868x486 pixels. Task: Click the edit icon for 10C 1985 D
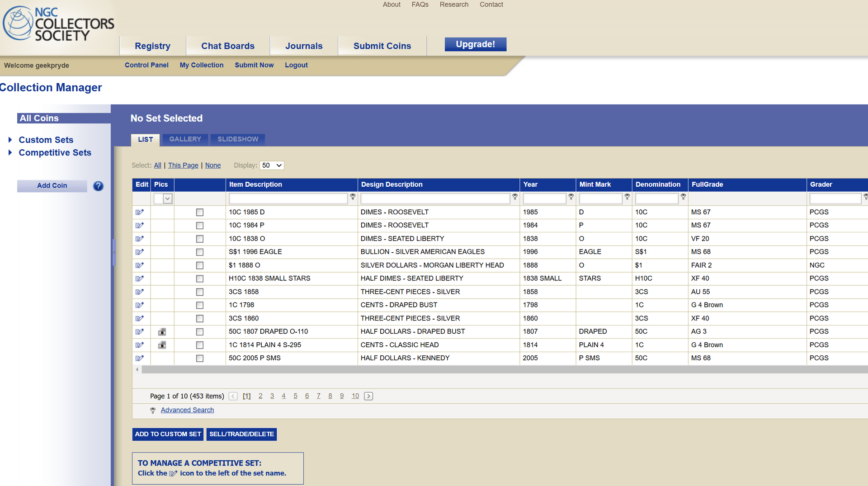(139, 212)
